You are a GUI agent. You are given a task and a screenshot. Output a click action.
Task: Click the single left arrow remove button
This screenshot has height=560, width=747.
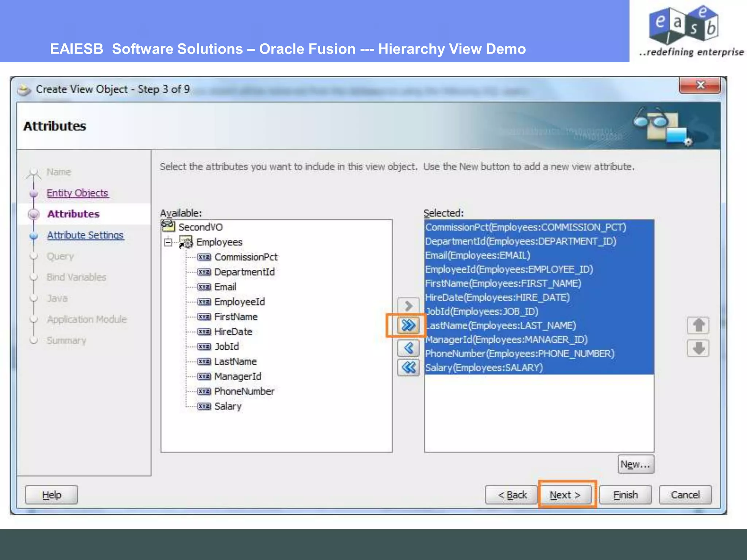pos(408,348)
